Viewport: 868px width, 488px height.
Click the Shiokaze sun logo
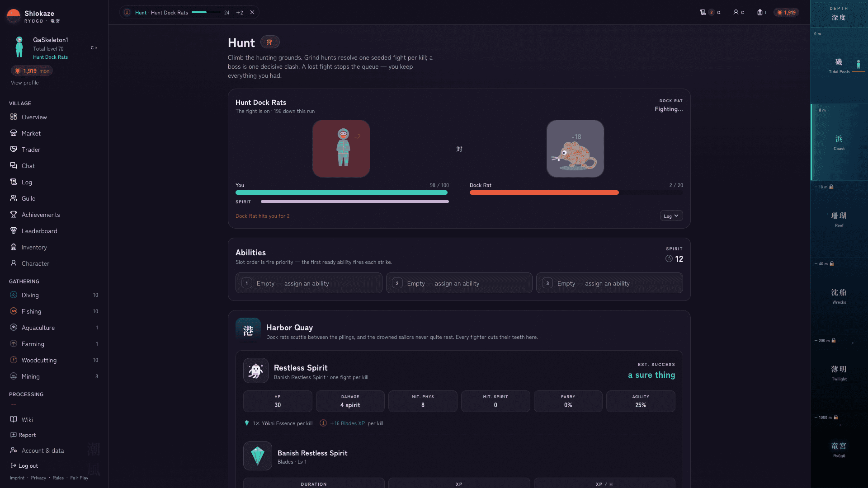(x=14, y=16)
